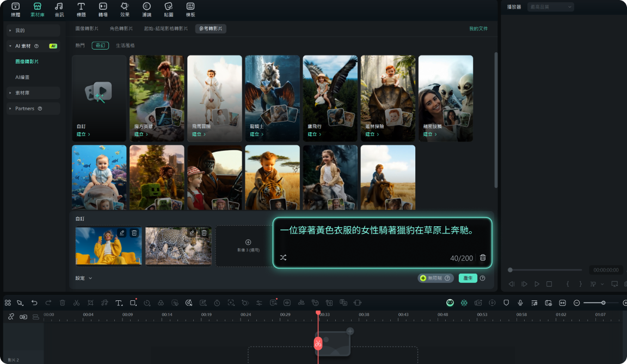The height and width of the screenshot is (364, 627).
Task: Click 建立 on the 飛馬冒險 template
Action: click(199, 134)
